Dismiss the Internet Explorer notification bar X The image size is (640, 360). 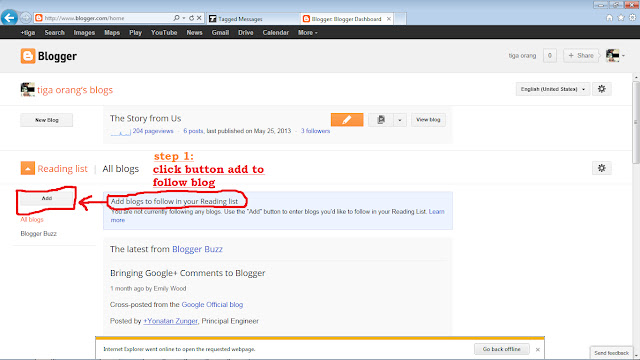[x=538, y=349]
